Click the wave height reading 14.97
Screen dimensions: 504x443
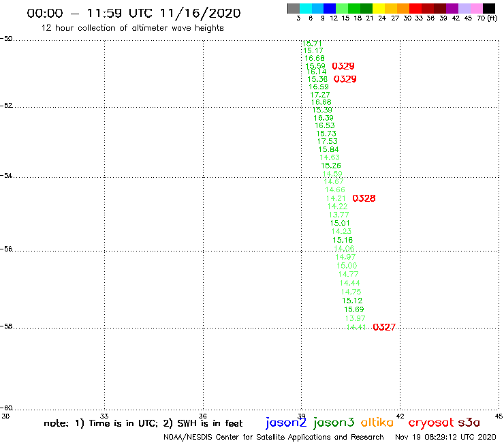tap(345, 257)
